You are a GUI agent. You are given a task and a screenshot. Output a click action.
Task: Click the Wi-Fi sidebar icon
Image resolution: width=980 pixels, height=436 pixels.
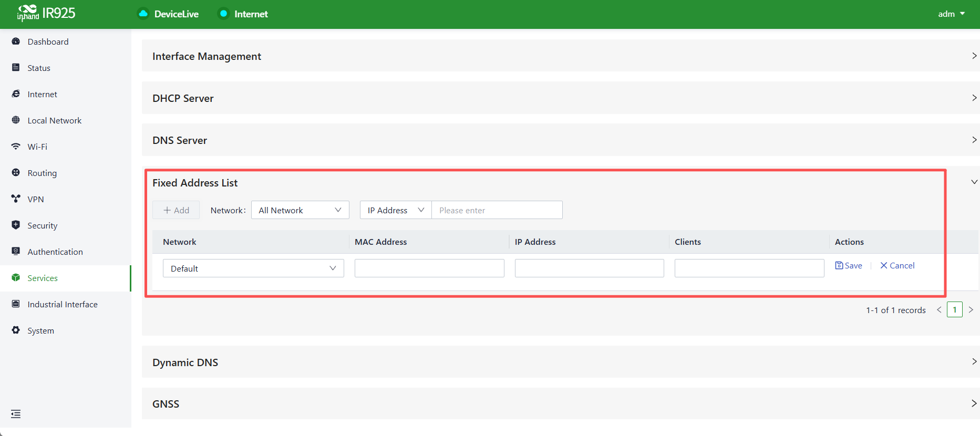click(x=16, y=147)
